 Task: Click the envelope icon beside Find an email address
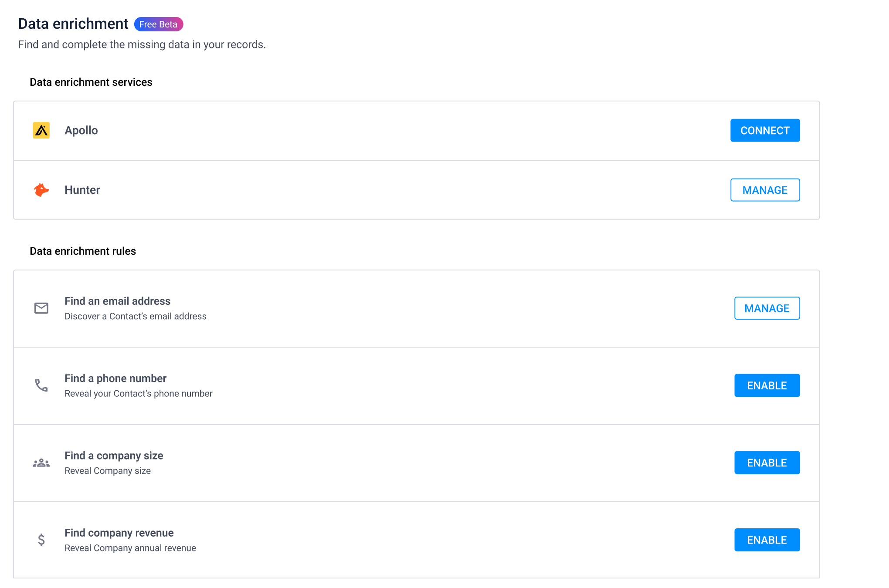point(41,308)
